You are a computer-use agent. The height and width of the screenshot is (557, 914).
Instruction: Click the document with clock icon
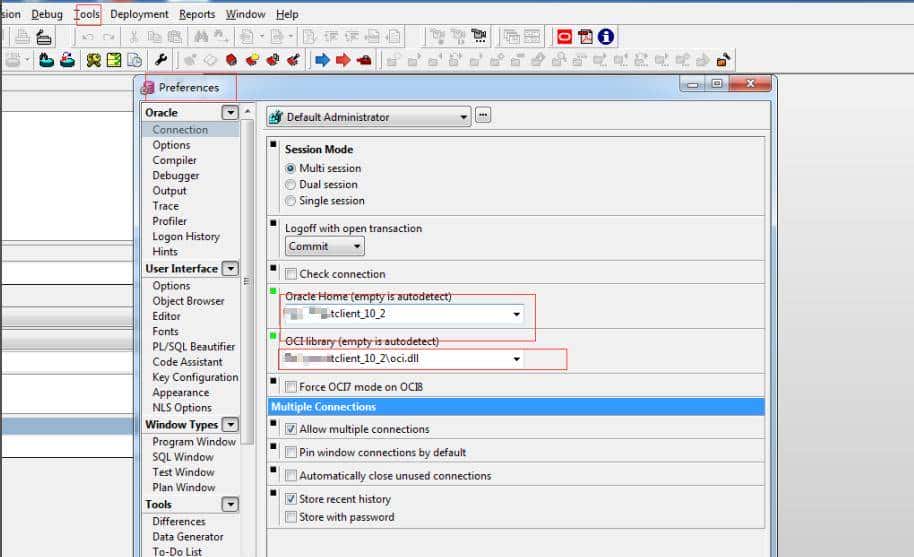tap(134, 60)
